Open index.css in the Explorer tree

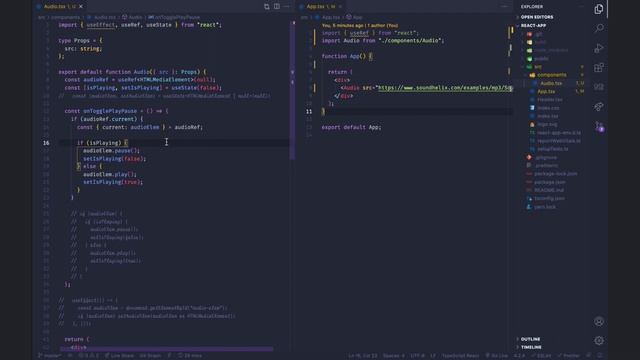[548, 108]
